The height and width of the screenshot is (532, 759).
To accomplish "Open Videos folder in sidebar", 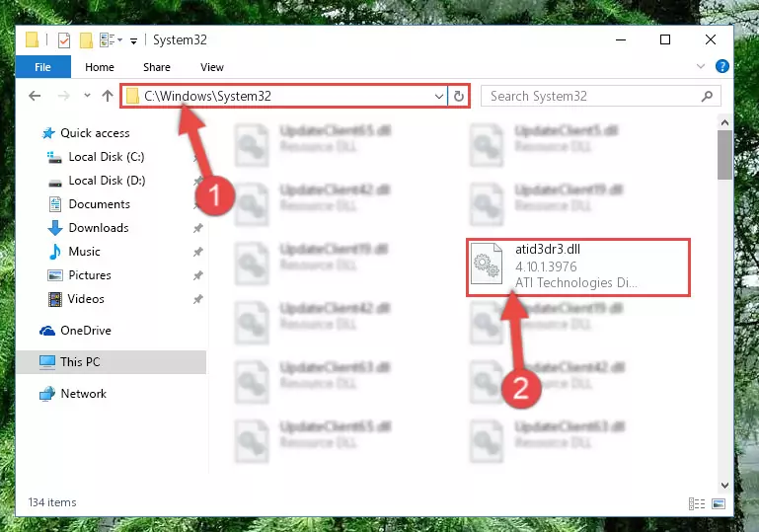I will (86, 299).
